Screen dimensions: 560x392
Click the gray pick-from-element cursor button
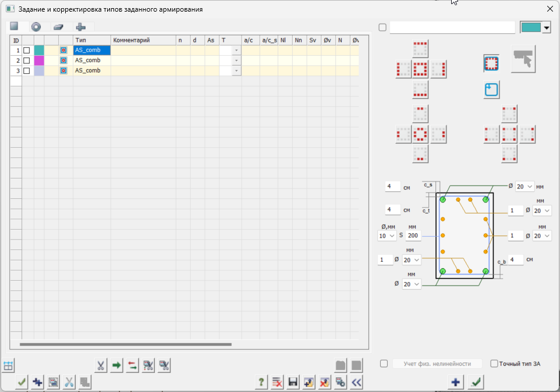click(523, 59)
